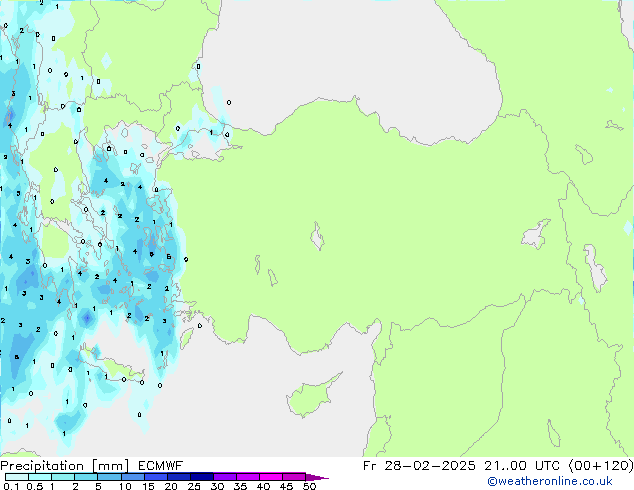Click the 2 mm legend color swatch
Viewport: 634px width, 490px height.
pyautogui.click(x=86, y=477)
